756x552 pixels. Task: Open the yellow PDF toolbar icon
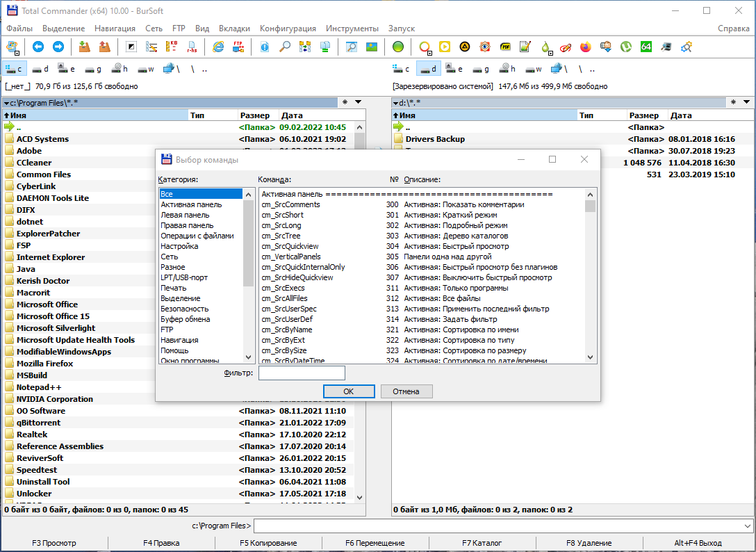(x=504, y=47)
